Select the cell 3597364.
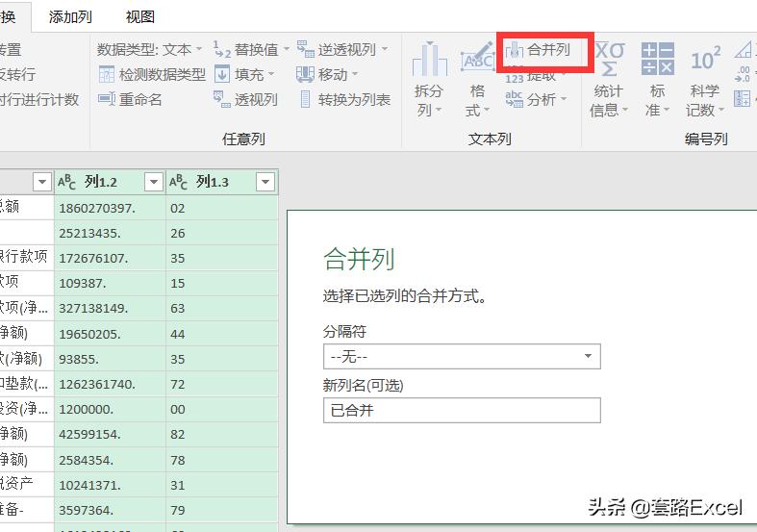 click(110, 510)
